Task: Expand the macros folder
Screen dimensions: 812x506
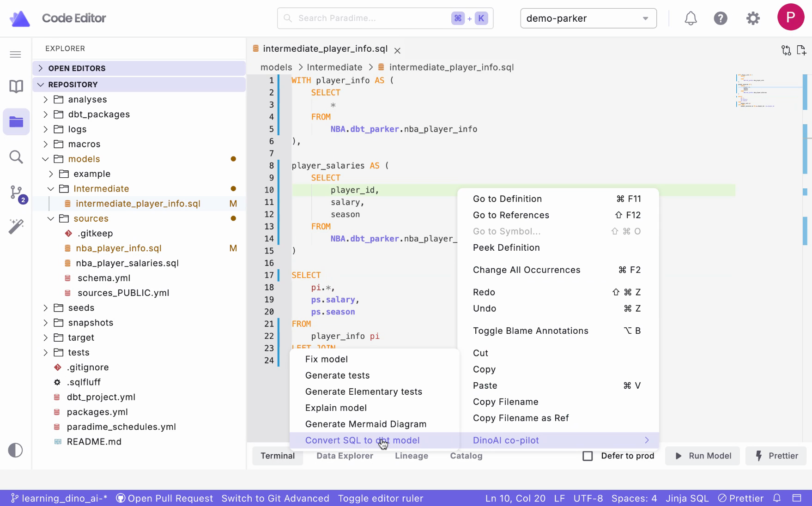Action: coord(84,145)
